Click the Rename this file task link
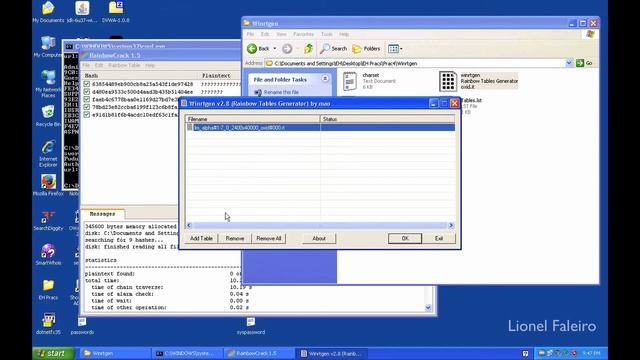Image resolution: width=640 pixels, height=360 pixels. [x=281, y=92]
